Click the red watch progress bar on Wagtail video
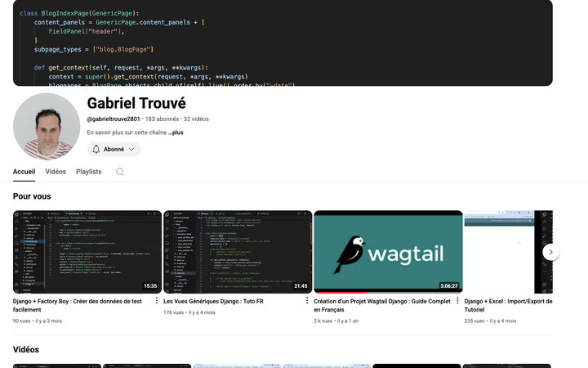This screenshot has width=588, height=368. pyautogui.click(x=341, y=293)
